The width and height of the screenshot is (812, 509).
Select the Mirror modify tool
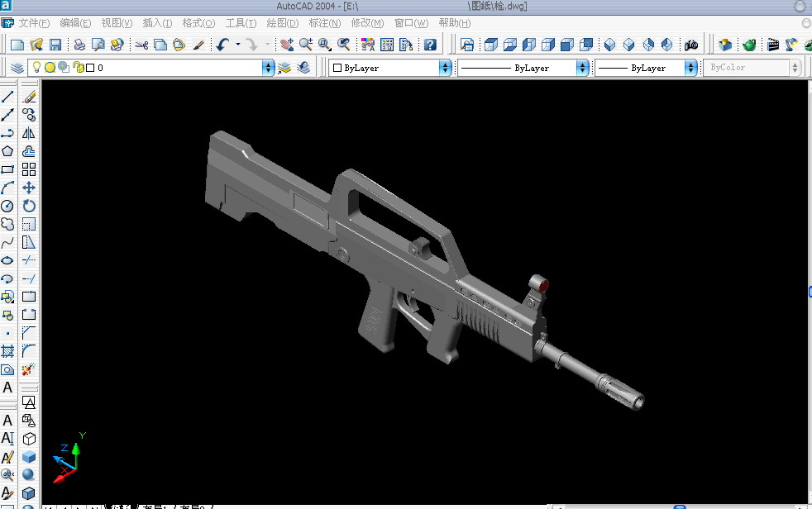click(x=29, y=133)
